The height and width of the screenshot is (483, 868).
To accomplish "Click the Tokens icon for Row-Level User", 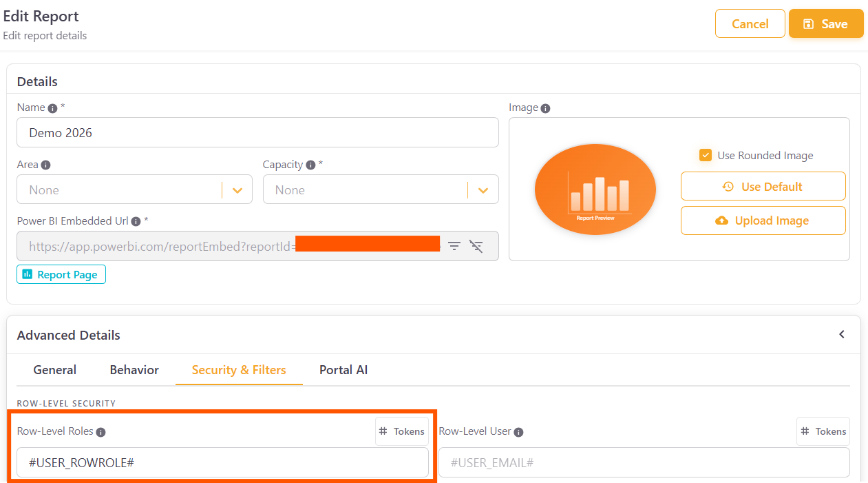I will 823,431.
